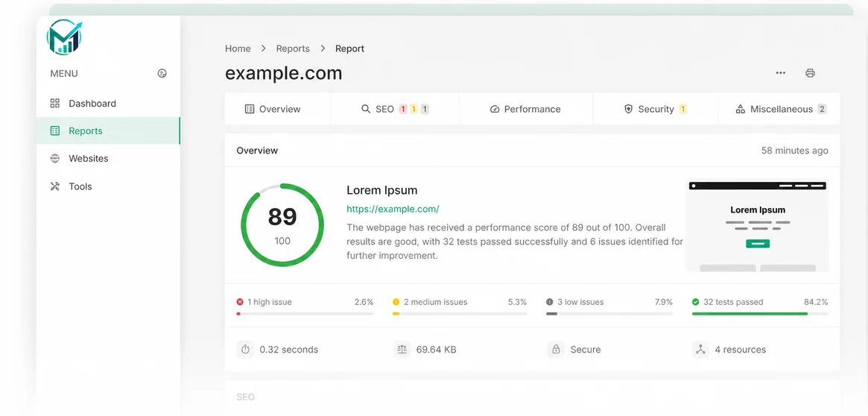The height and width of the screenshot is (416, 868).
Task: Switch to the SEO tab
Action: coord(395,109)
